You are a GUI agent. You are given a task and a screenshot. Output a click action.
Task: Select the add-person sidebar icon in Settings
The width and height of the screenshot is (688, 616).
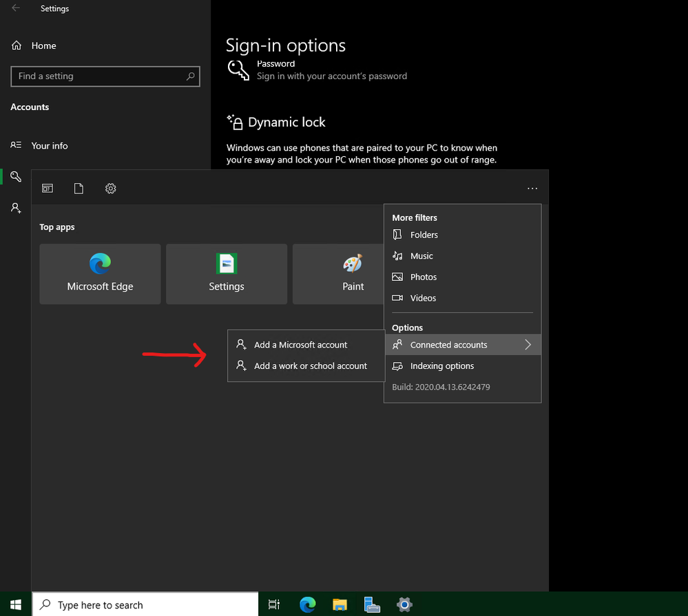16,209
